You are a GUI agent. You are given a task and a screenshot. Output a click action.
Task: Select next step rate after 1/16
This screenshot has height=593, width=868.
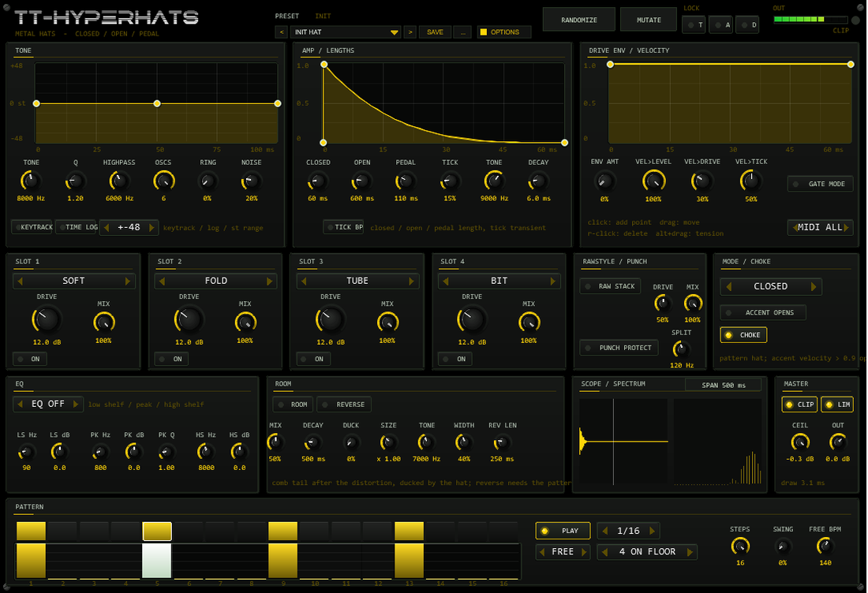pyautogui.click(x=652, y=531)
